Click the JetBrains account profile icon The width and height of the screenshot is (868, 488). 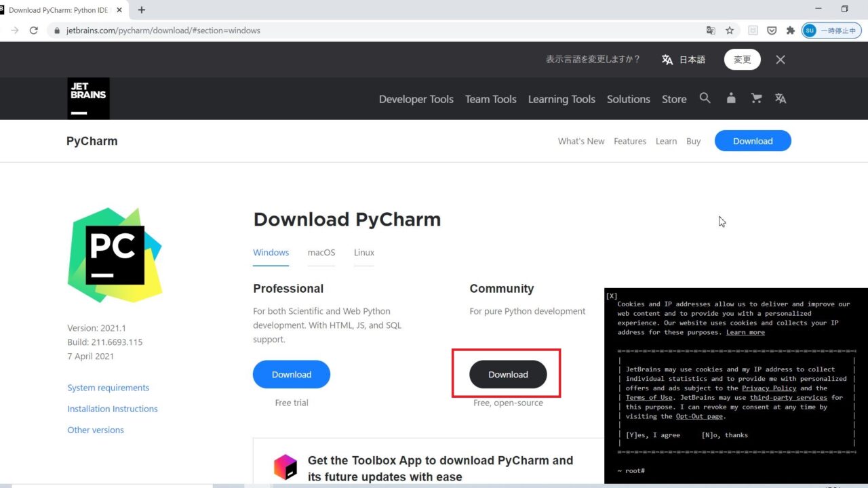pos(730,98)
